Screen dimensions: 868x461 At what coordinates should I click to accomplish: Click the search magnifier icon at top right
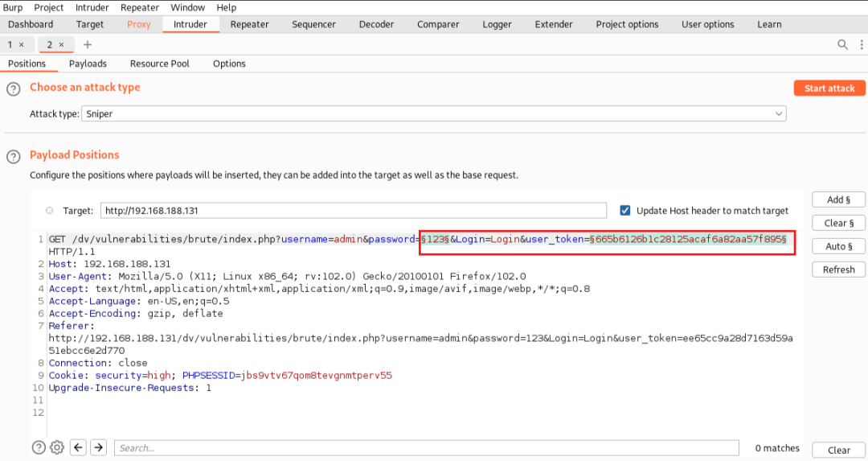(x=842, y=45)
